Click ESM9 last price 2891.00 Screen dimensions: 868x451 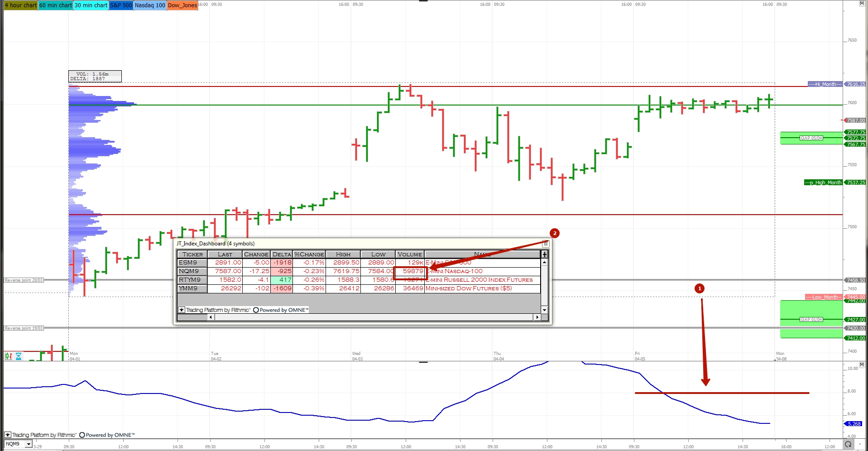tap(228, 263)
